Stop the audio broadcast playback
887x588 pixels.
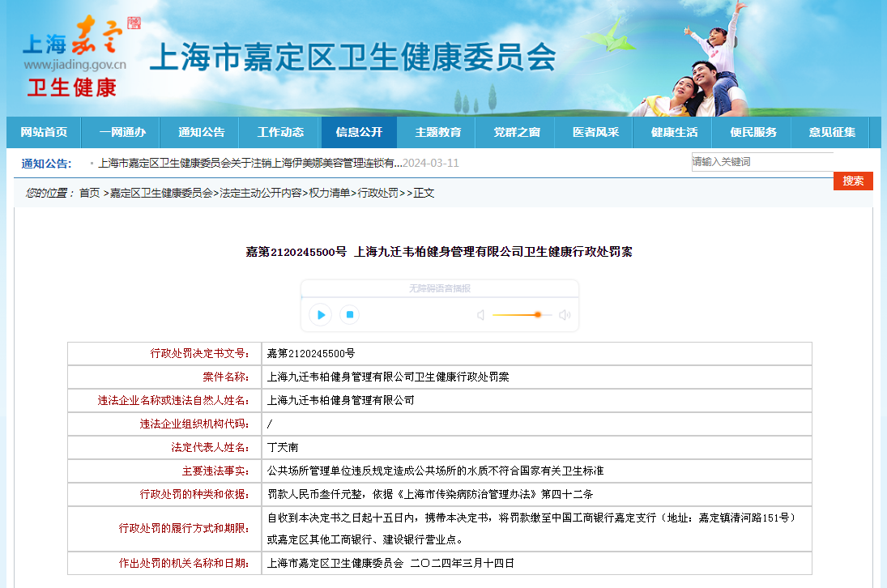pos(350,314)
